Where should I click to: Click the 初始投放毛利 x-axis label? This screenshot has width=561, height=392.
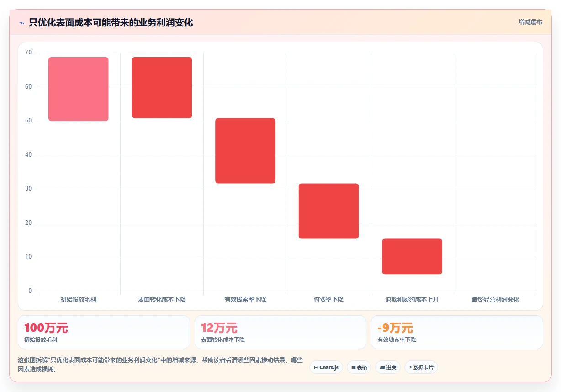[x=79, y=300]
